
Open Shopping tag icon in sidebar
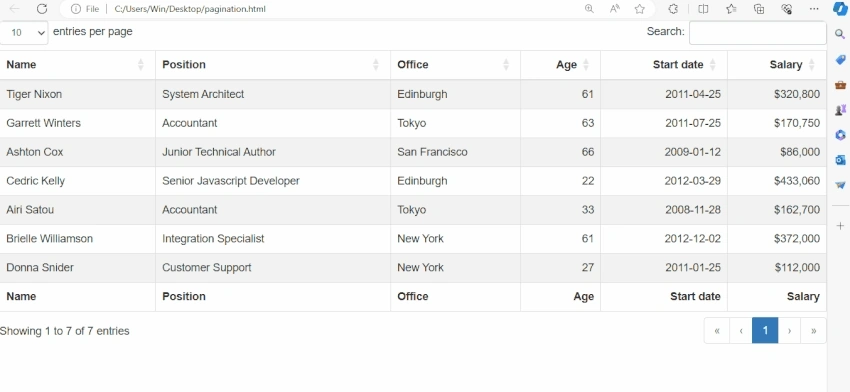coord(840,60)
